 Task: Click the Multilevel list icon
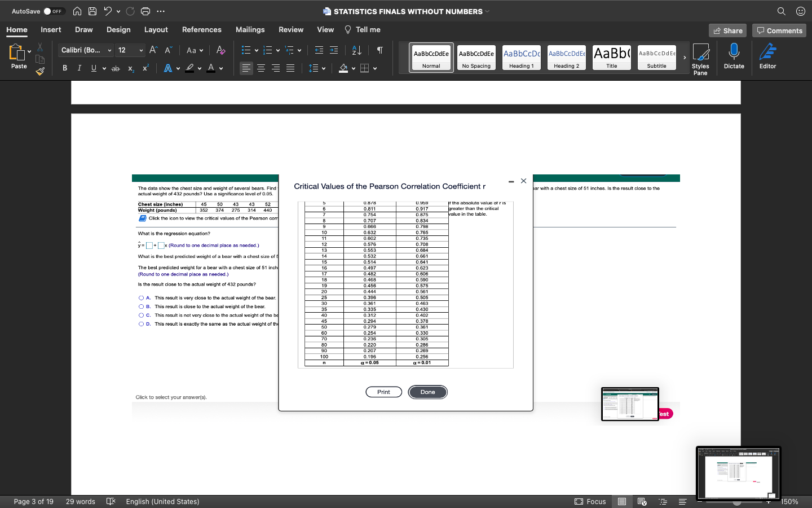point(289,50)
